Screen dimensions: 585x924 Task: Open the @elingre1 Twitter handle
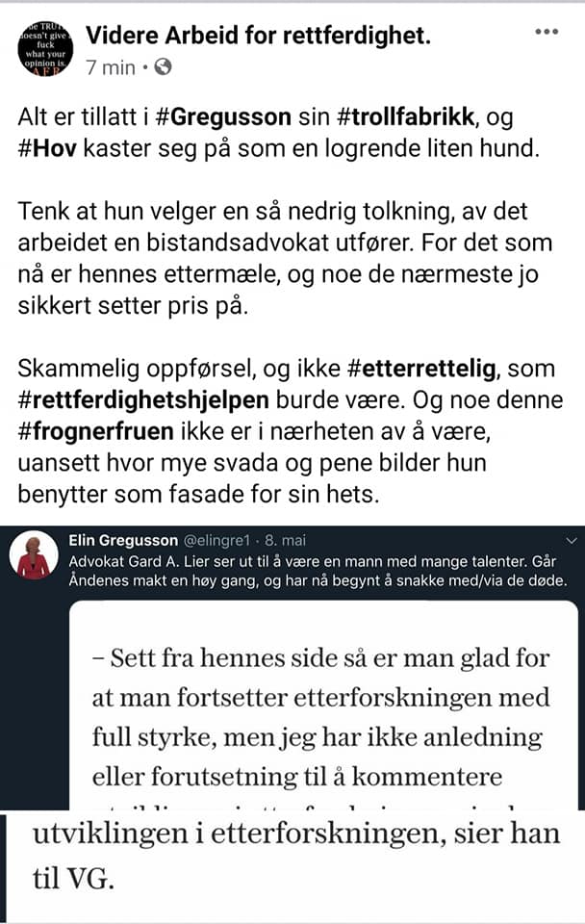217,540
